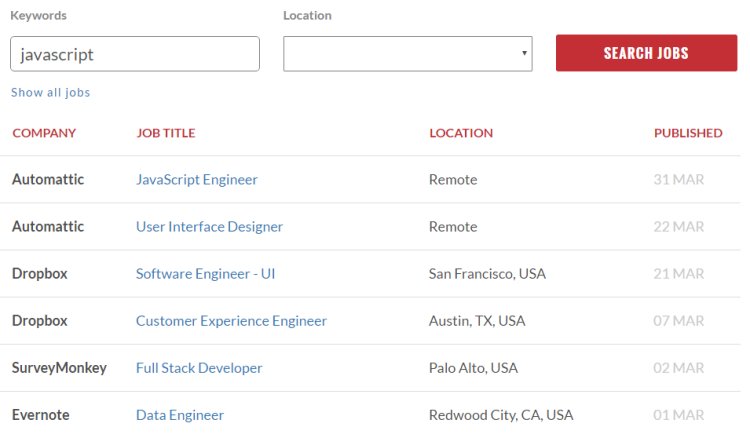Click the Keywords input field containing javascript

(135, 54)
